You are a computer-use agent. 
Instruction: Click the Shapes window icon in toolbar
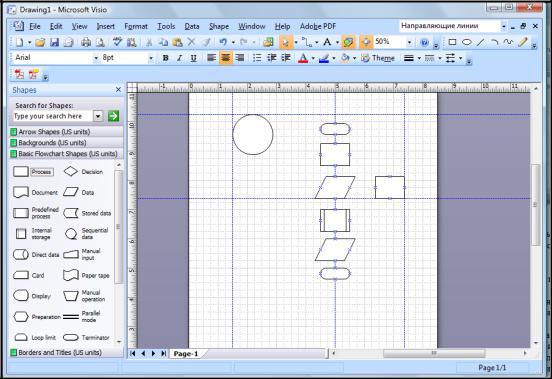click(x=268, y=43)
